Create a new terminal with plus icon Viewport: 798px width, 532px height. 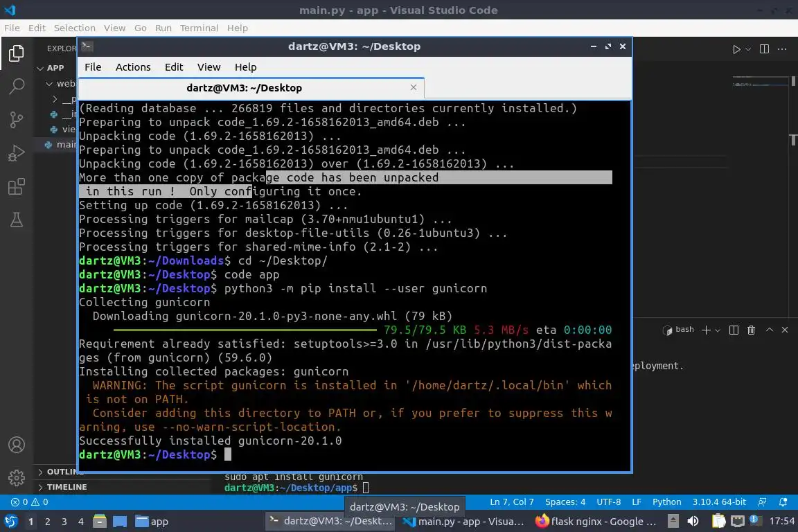[x=706, y=330]
